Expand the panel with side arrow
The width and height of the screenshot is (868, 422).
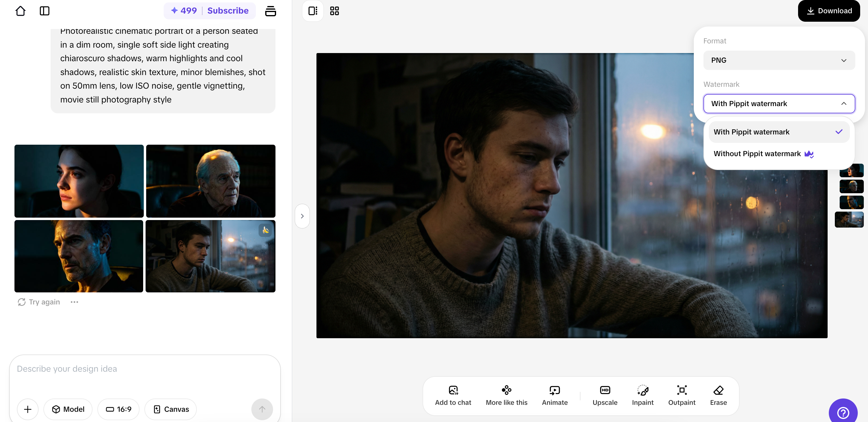[x=302, y=216]
